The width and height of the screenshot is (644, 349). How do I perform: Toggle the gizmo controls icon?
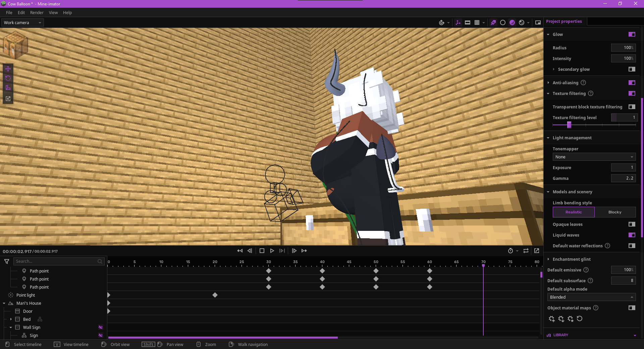[458, 22]
